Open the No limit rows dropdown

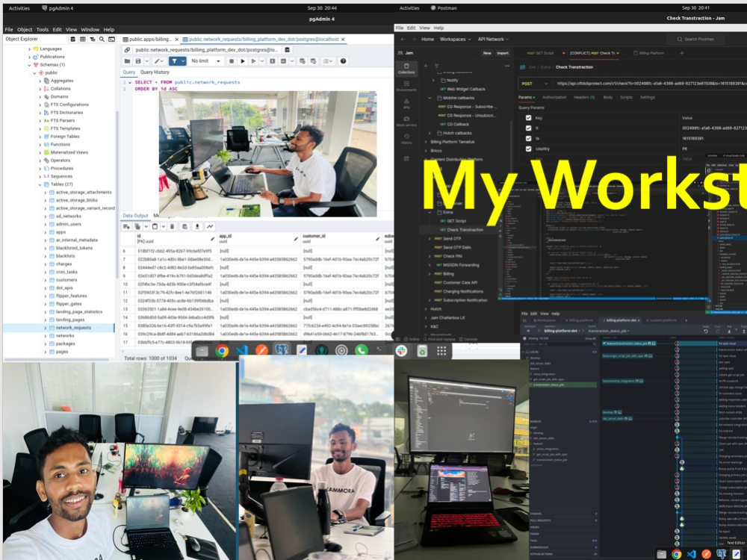pos(206,61)
